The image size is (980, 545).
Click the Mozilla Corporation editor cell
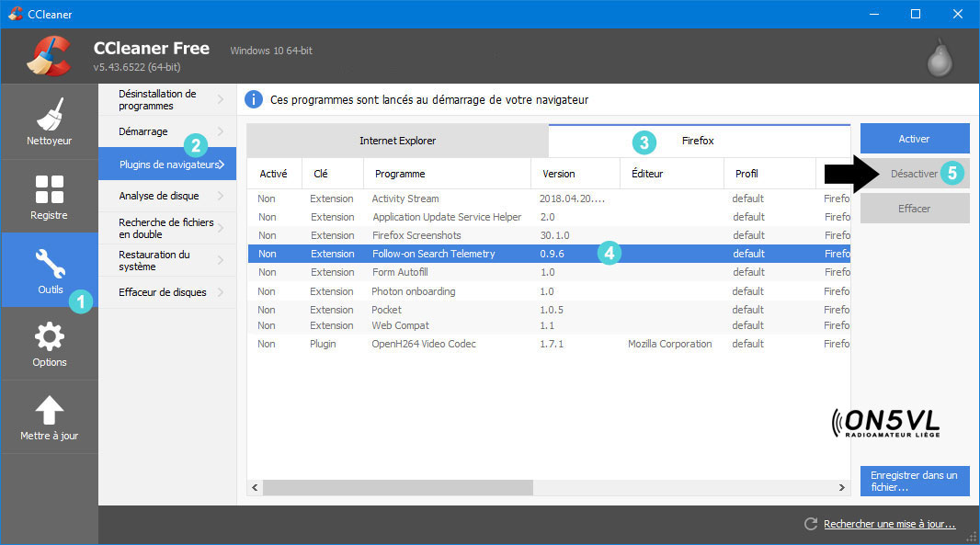670,344
